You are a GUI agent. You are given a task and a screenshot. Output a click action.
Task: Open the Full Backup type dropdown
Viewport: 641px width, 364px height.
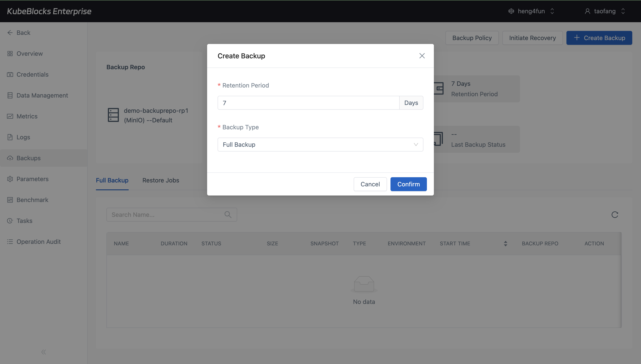coord(320,145)
